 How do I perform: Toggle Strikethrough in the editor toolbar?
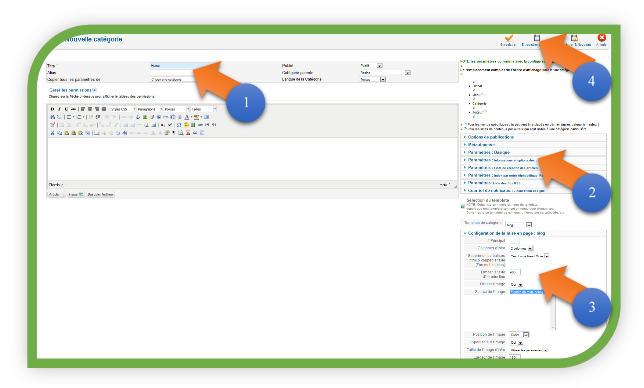73,109
